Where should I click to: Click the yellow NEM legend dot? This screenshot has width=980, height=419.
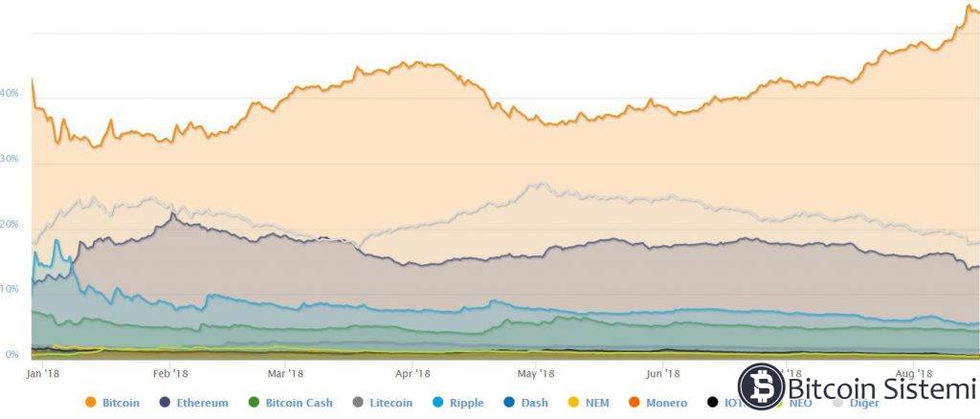571,403
